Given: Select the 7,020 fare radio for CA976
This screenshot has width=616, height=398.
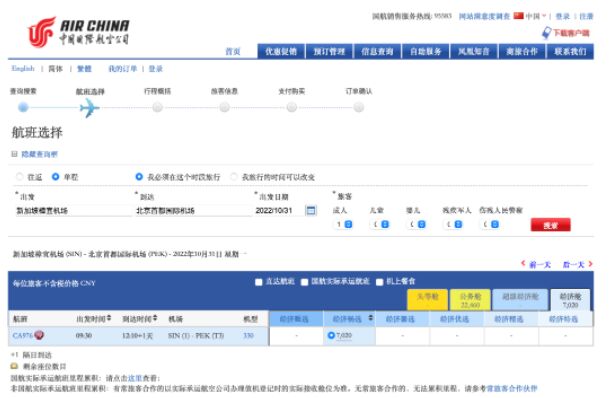Looking at the screenshot, I should [x=331, y=335].
